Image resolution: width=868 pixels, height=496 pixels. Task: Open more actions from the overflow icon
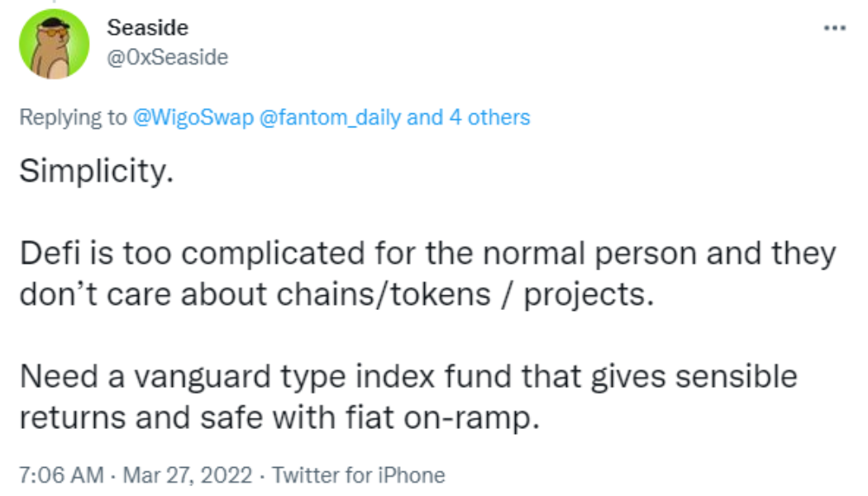point(834,26)
